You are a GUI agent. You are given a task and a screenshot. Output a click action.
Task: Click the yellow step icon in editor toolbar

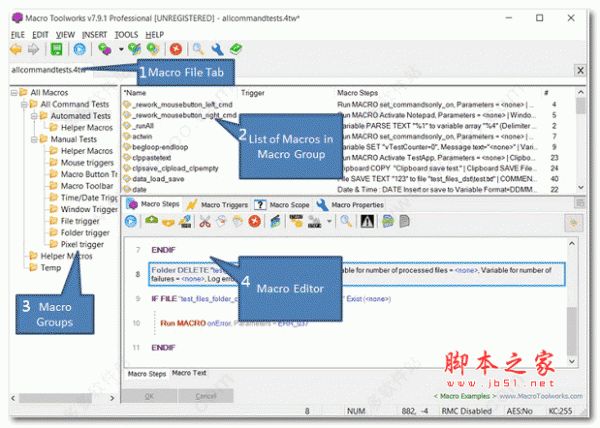pyautogui.click(x=168, y=221)
